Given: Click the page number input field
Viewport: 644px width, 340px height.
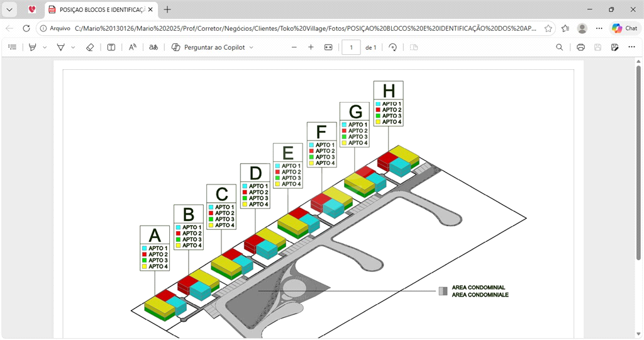Looking at the screenshot, I should 351,47.
